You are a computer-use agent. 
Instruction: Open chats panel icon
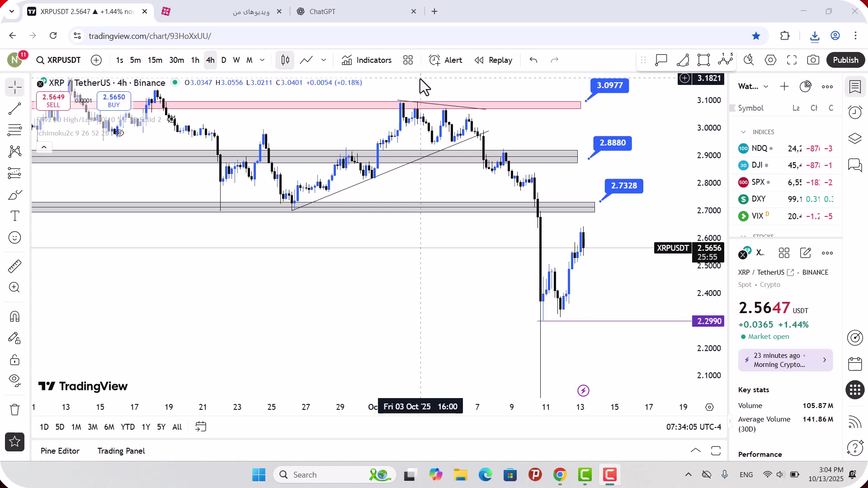[855, 165]
